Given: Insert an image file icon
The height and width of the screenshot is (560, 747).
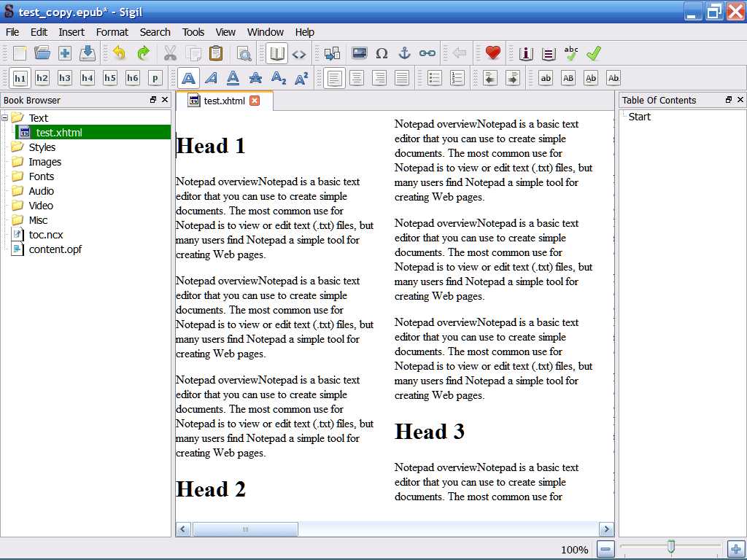Looking at the screenshot, I should click(x=359, y=53).
